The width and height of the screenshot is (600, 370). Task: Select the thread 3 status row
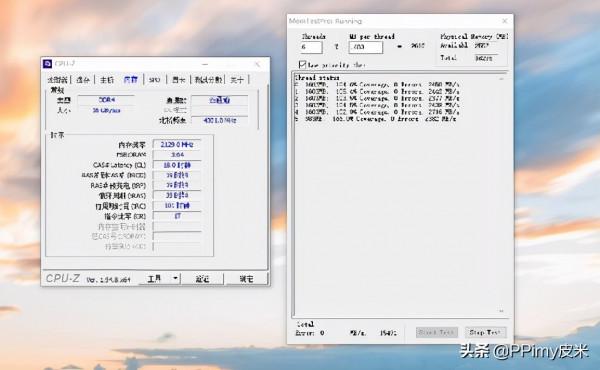377,105
